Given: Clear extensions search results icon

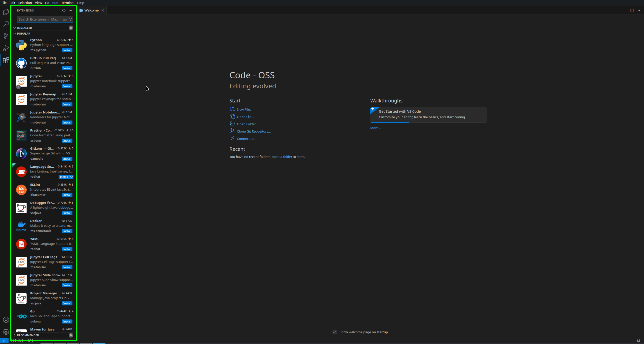Looking at the screenshot, I should coord(65,19).
